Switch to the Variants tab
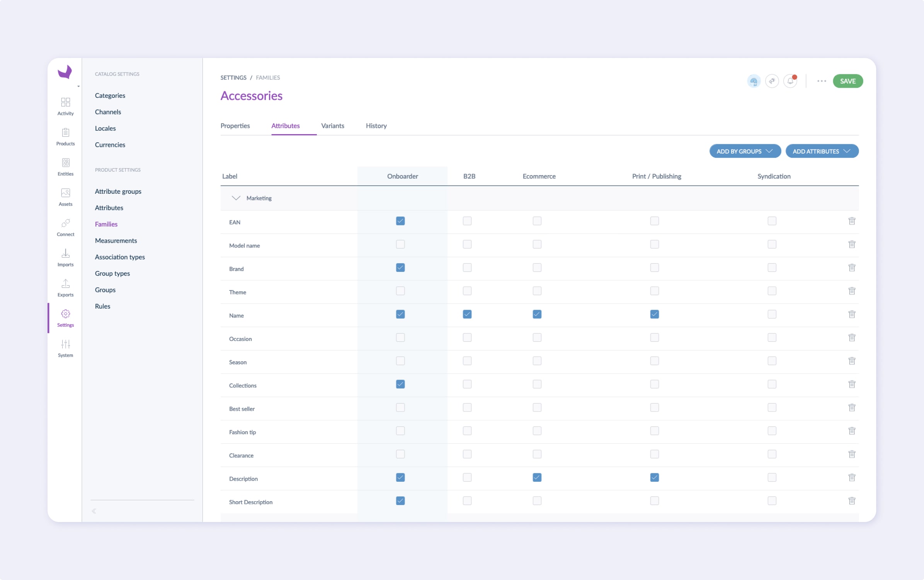 pyautogui.click(x=332, y=126)
